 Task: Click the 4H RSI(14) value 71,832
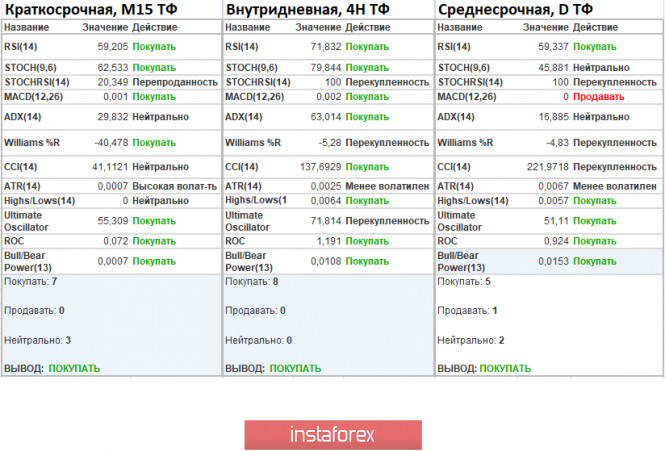click(x=326, y=47)
